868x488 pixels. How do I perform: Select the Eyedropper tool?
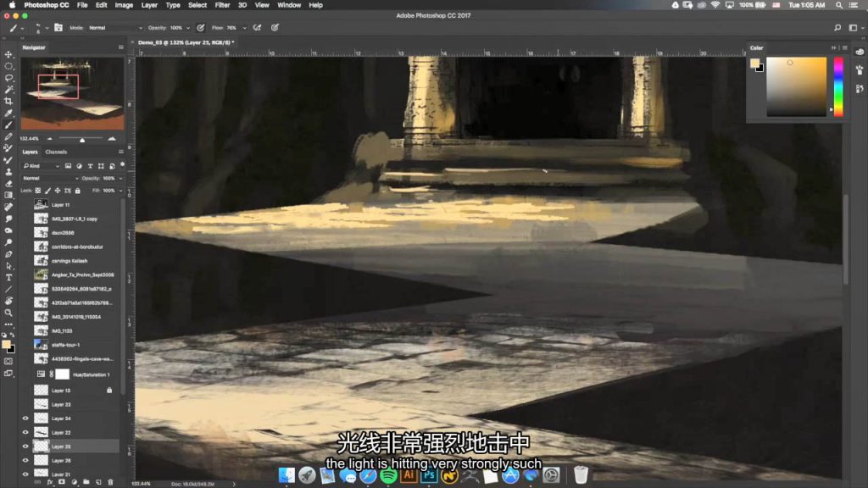[x=8, y=113]
